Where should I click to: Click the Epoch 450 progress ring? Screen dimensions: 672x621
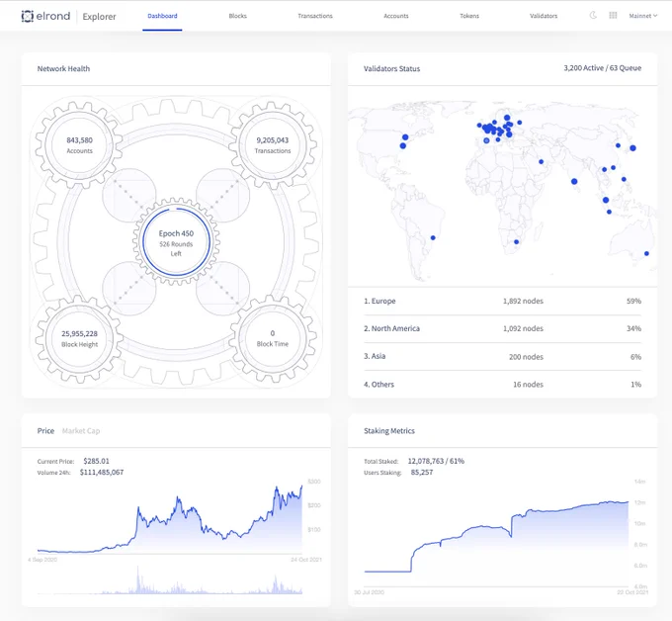(176, 242)
